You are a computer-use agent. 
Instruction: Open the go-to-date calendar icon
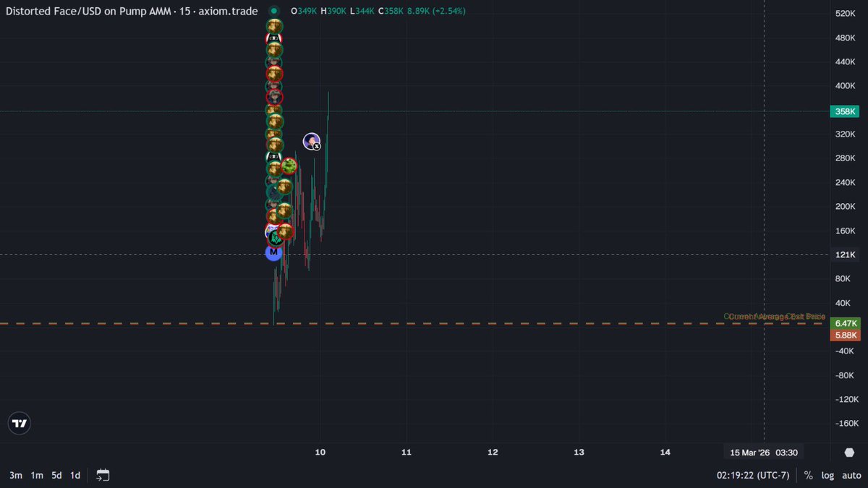[103, 475]
